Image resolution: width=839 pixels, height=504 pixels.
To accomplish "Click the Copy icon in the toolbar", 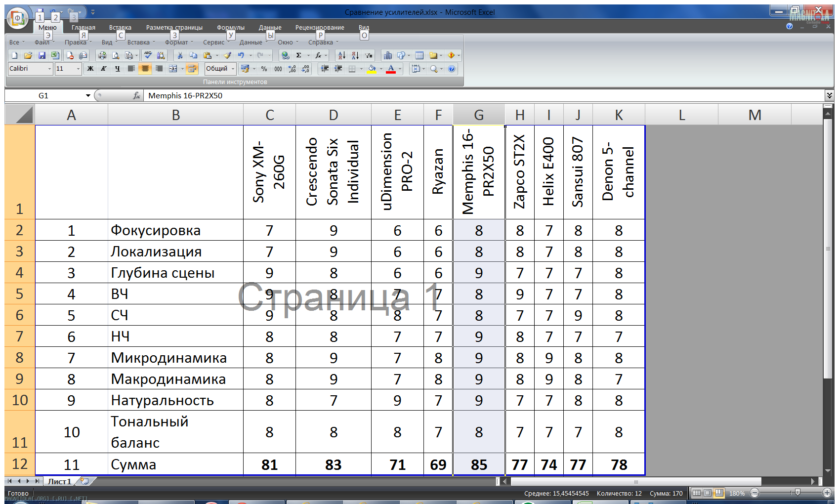I will tap(194, 55).
